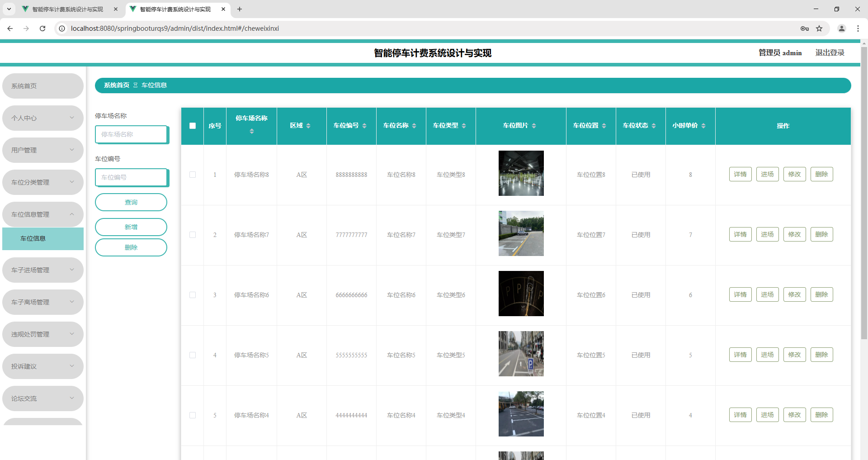This screenshot has width=868, height=460.
Task: Focus the 停车场名称 search field
Action: (x=132, y=134)
